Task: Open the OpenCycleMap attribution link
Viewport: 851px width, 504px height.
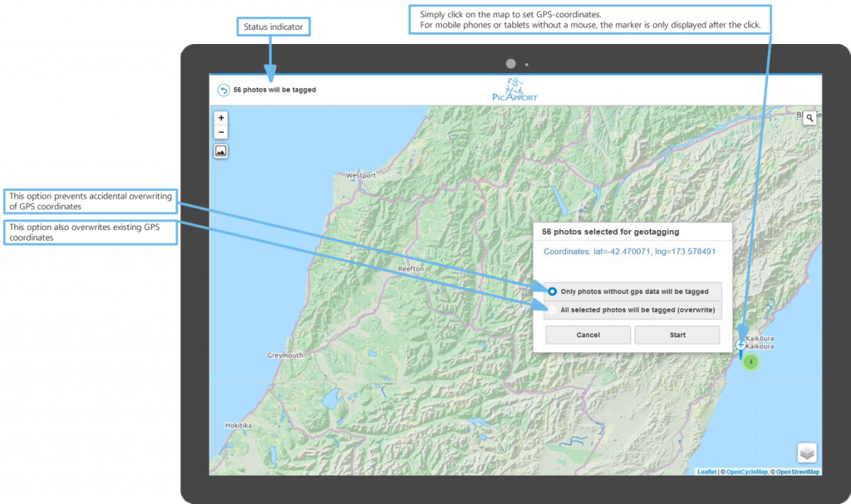Action: tap(745, 472)
